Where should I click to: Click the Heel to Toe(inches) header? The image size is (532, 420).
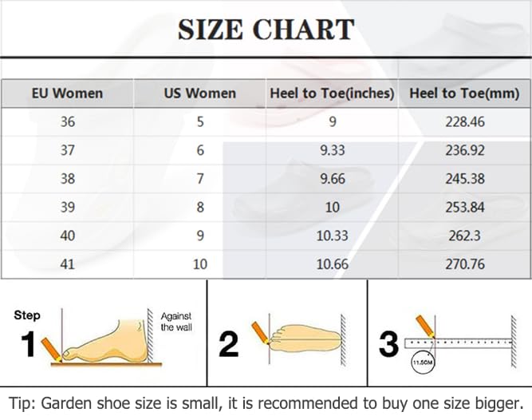332,93
